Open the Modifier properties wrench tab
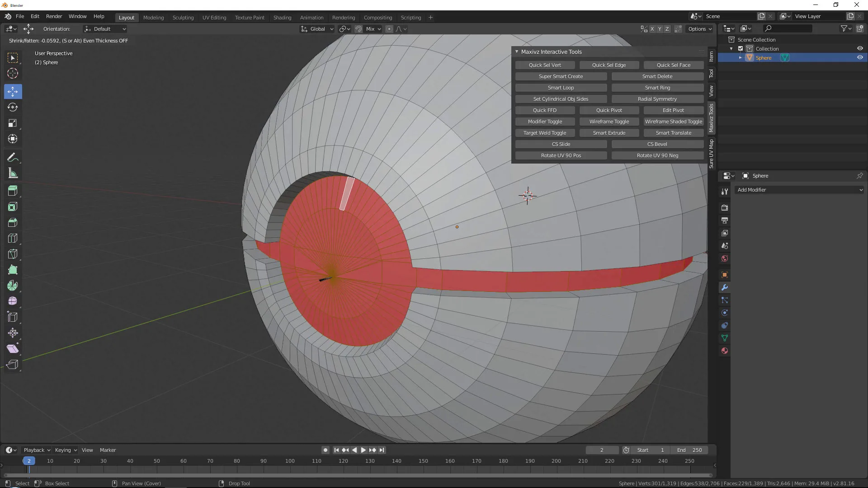 tap(725, 287)
